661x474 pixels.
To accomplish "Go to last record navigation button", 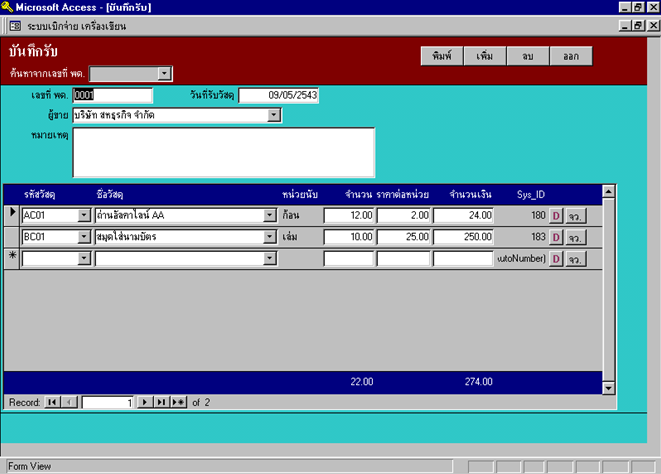I will [161, 402].
